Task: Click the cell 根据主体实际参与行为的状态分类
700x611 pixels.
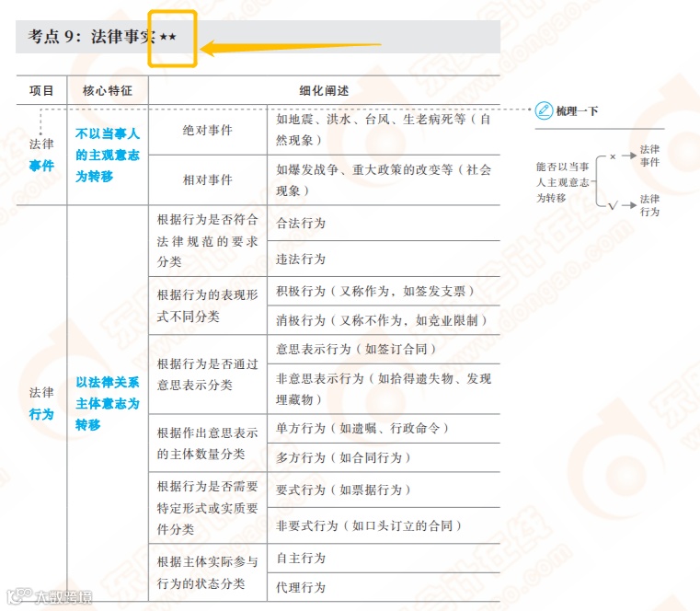Action: coord(208,572)
